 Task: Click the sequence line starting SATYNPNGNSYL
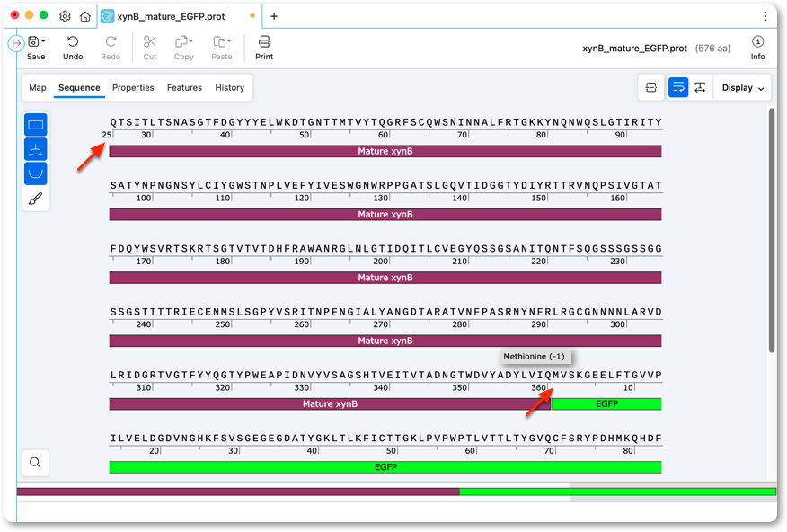click(x=386, y=185)
